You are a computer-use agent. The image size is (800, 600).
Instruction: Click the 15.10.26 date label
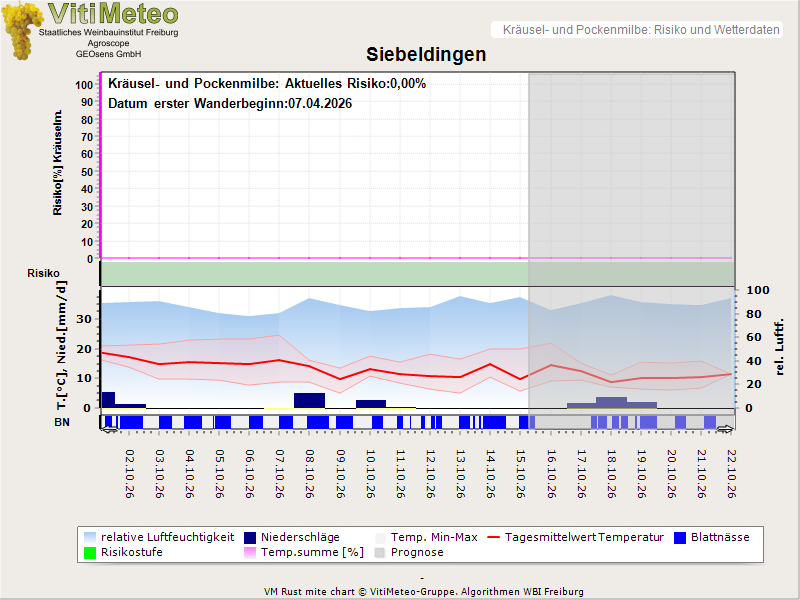click(521, 474)
